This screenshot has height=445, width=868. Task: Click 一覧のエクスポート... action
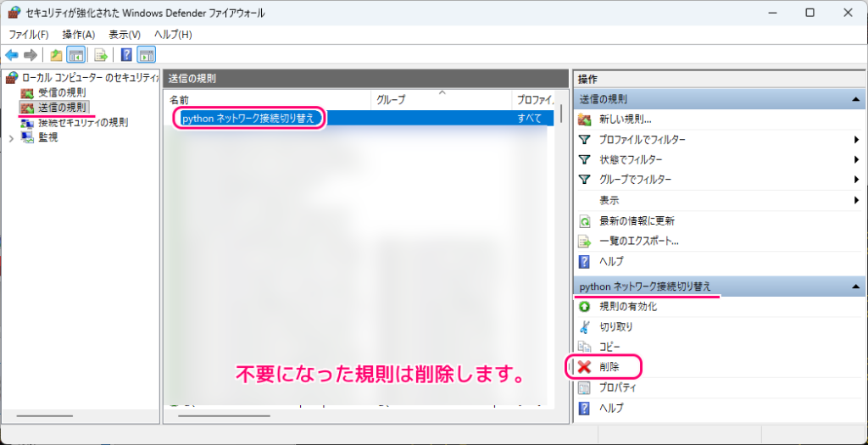coord(639,242)
